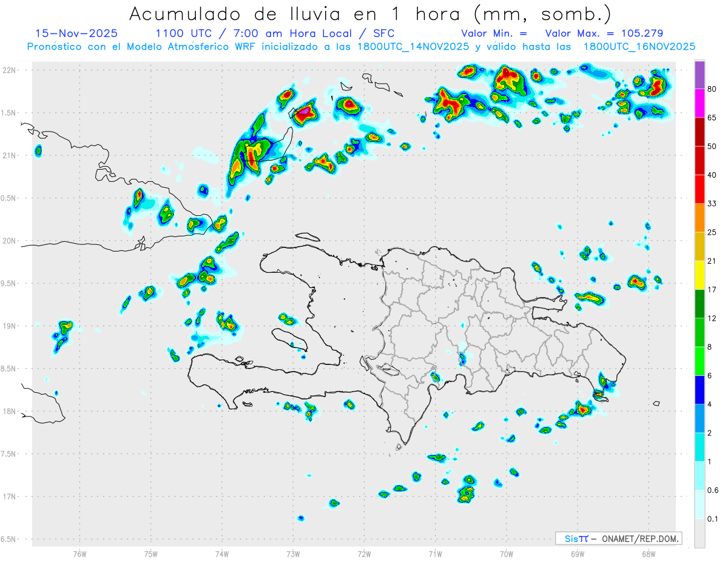Click the legend value '33'

[712, 204]
